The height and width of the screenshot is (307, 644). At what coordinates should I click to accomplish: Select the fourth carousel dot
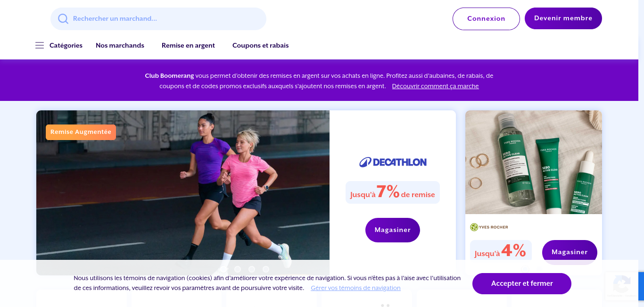point(266,269)
